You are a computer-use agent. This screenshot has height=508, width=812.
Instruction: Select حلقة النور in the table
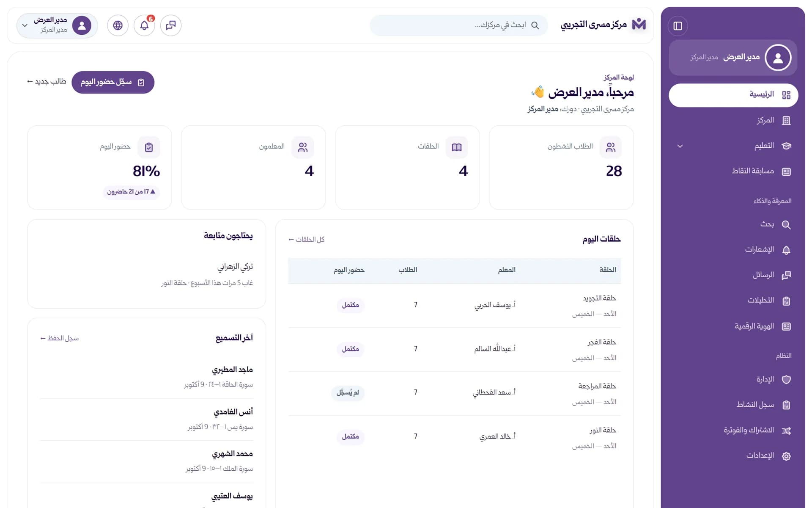click(603, 430)
